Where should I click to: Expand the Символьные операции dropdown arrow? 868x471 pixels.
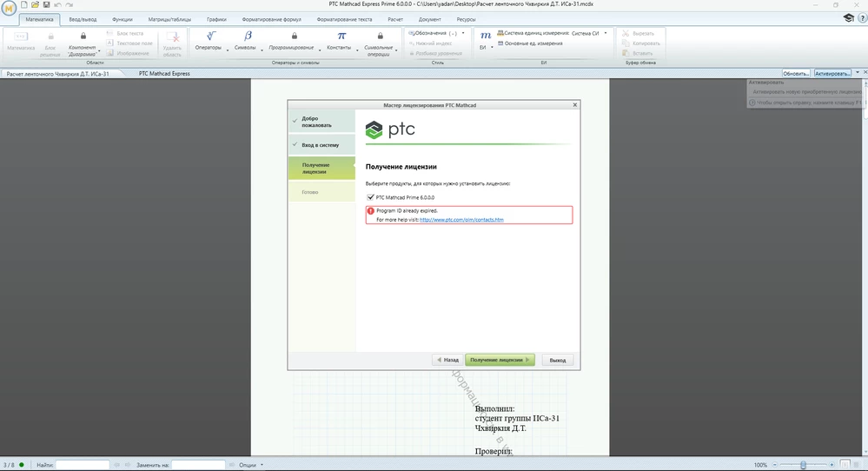(x=396, y=50)
